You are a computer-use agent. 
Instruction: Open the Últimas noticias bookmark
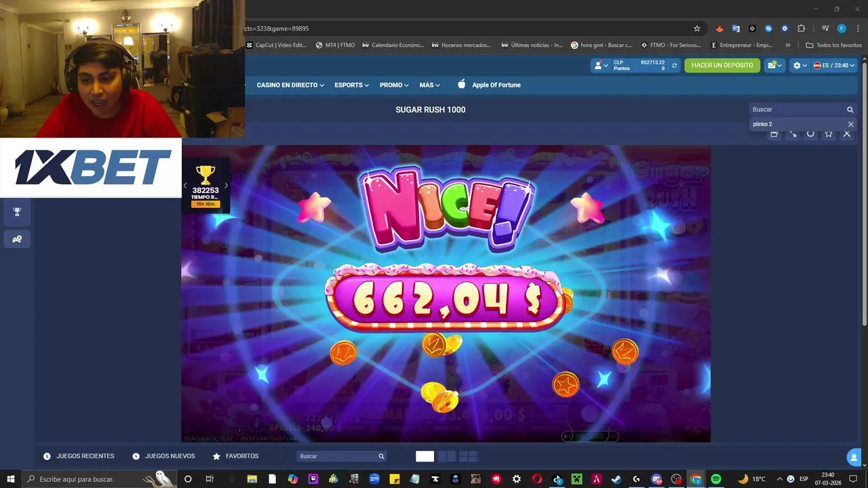pos(532,45)
